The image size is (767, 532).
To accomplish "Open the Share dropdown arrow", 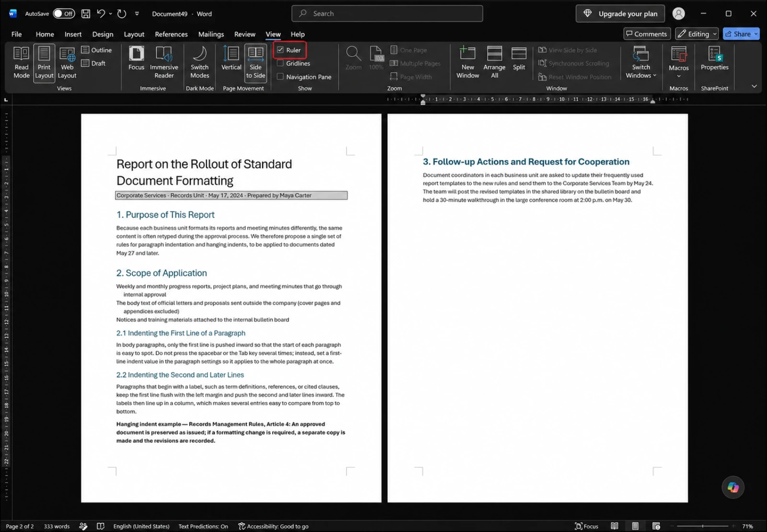I will [x=755, y=34].
